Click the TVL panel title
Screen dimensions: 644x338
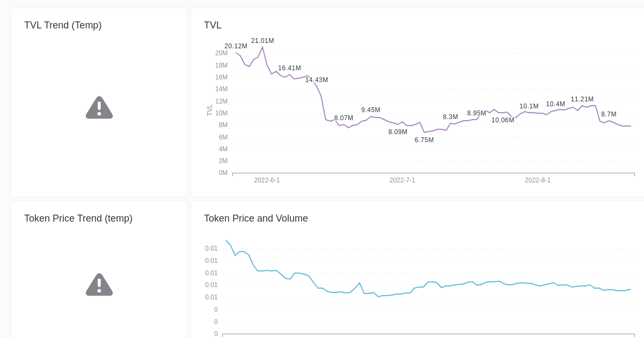[x=213, y=25]
